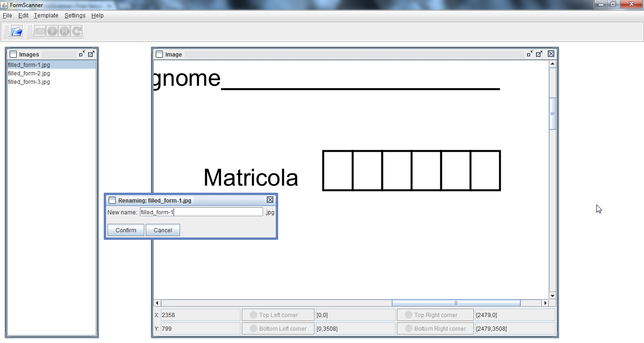Click the FormScanner Java title icon

[5, 5]
